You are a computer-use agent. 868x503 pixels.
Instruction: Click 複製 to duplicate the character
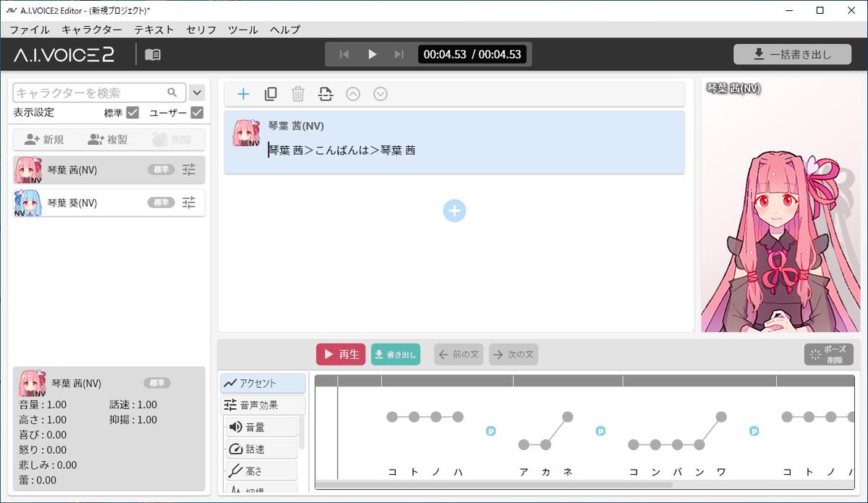coord(108,140)
